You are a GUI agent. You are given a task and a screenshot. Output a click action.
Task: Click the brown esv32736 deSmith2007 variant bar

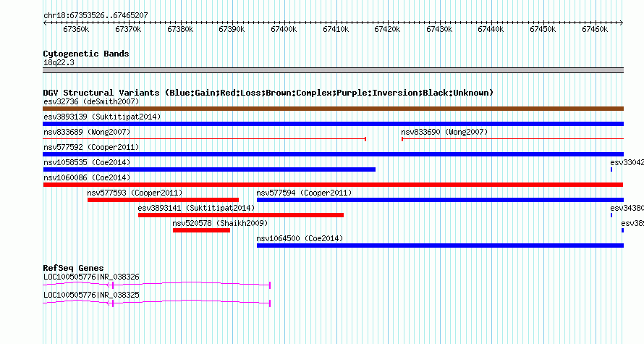click(x=333, y=109)
